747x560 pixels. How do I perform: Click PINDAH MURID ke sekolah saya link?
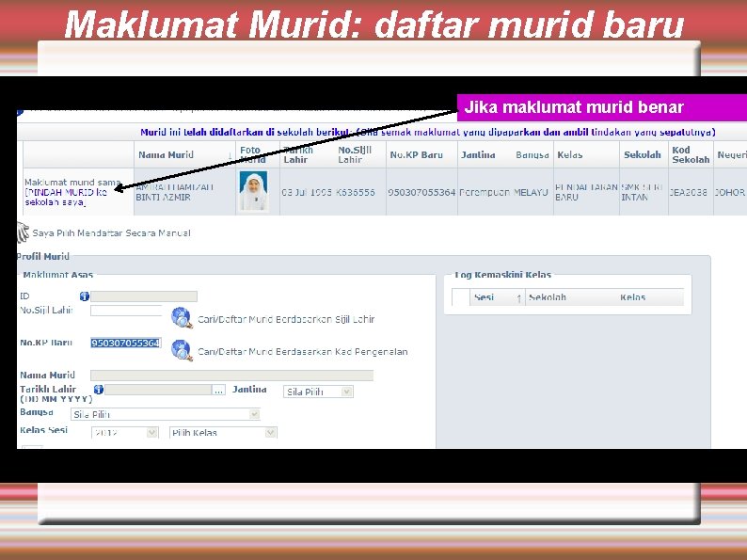(66, 198)
